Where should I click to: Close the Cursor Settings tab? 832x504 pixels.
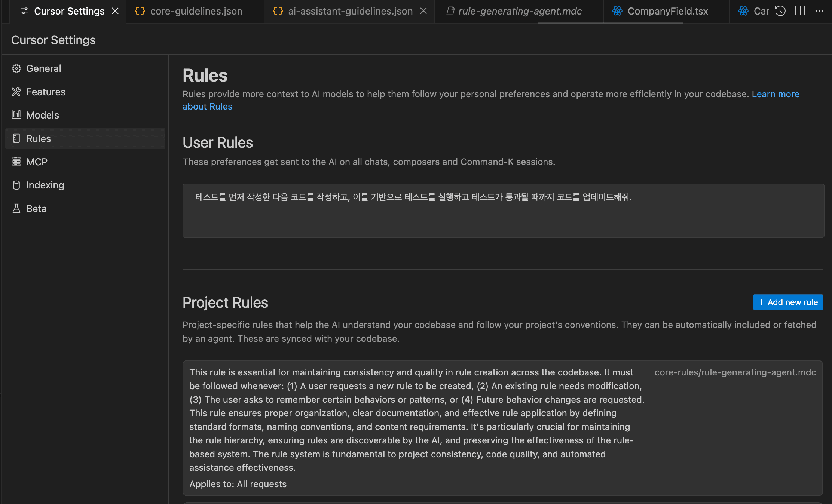click(115, 11)
